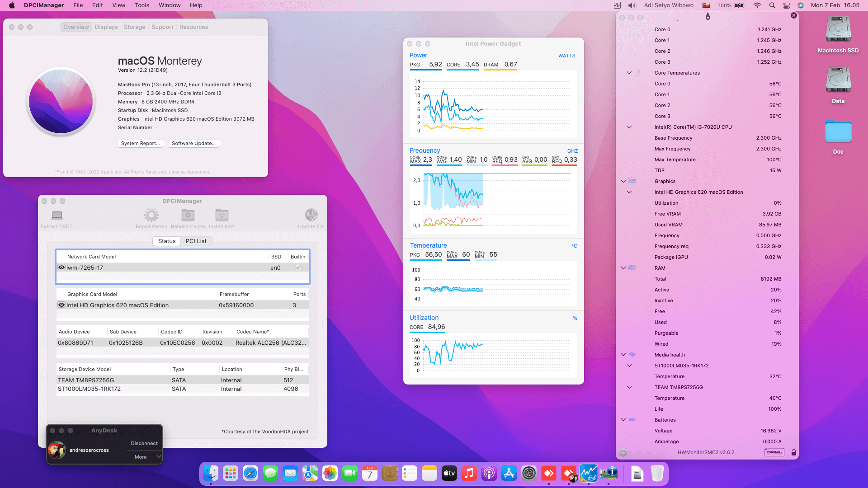The height and width of the screenshot is (488, 868).
Task: Collapse RAM section in HWMonitor
Action: click(x=623, y=268)
